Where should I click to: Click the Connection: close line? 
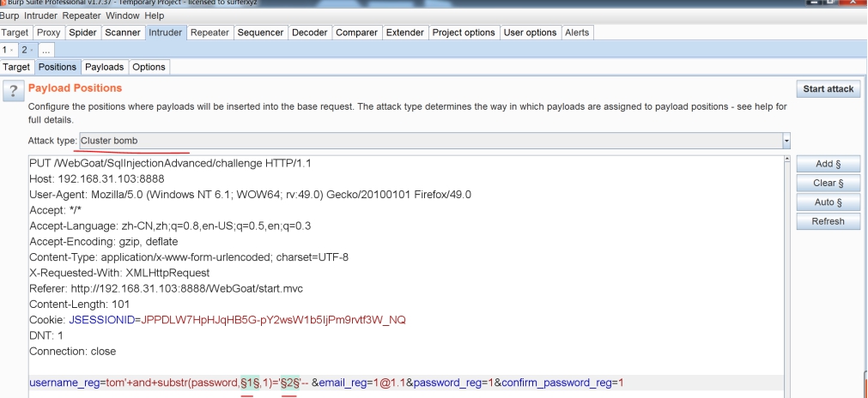(72, 351)
